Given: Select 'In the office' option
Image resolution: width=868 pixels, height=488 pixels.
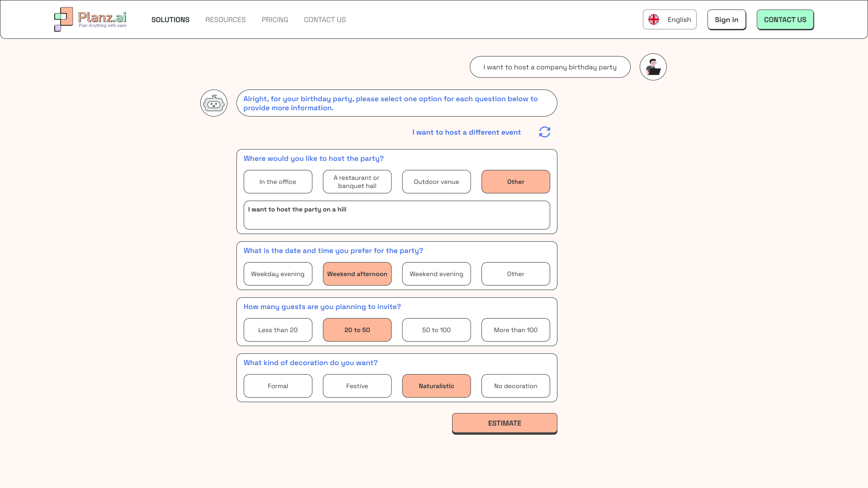Looking at the screenshot, I should click(278, 182).
